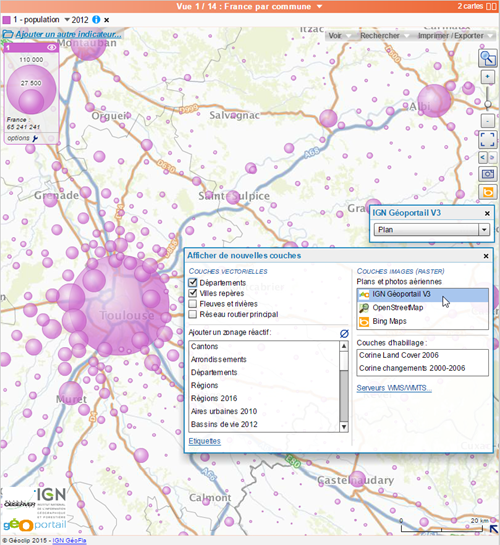The image size is (500, 545).
Task: Click the 2012 year label
Action: point(80,20)
